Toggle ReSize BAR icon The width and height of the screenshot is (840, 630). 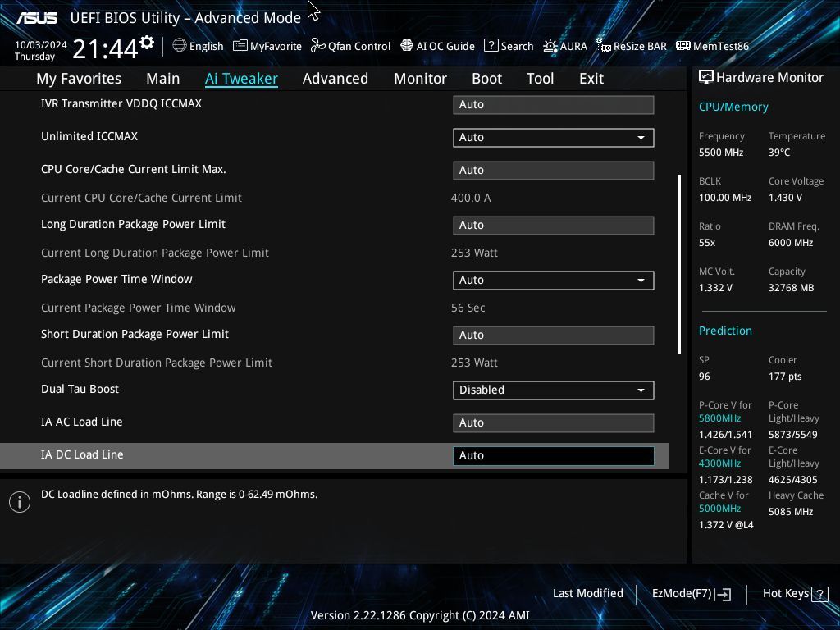pos(604,46)
